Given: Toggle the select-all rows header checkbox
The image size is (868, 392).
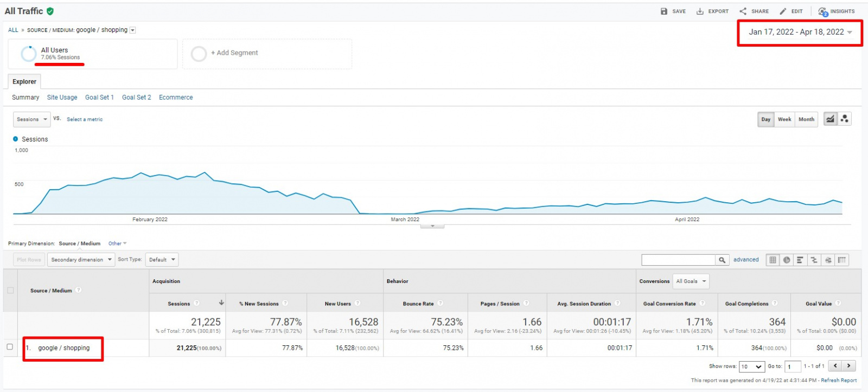Looking at the screenshot, I should 10,291.
